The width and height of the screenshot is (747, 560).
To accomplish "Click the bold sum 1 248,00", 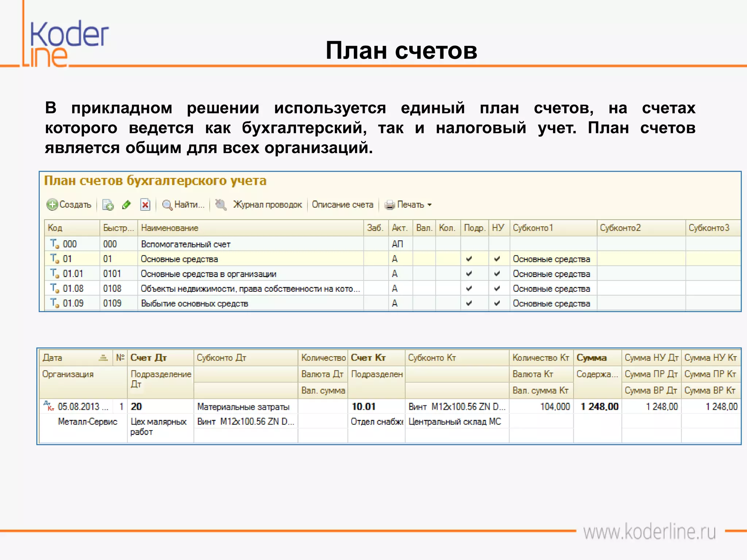I will tap(599, 407).
